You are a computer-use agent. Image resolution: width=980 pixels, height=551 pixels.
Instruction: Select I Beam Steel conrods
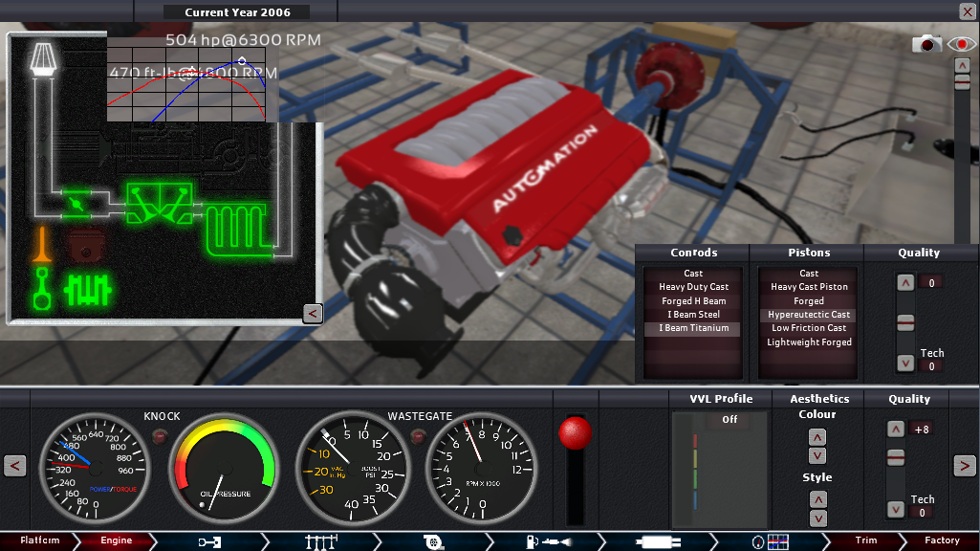tap(693, 315)
